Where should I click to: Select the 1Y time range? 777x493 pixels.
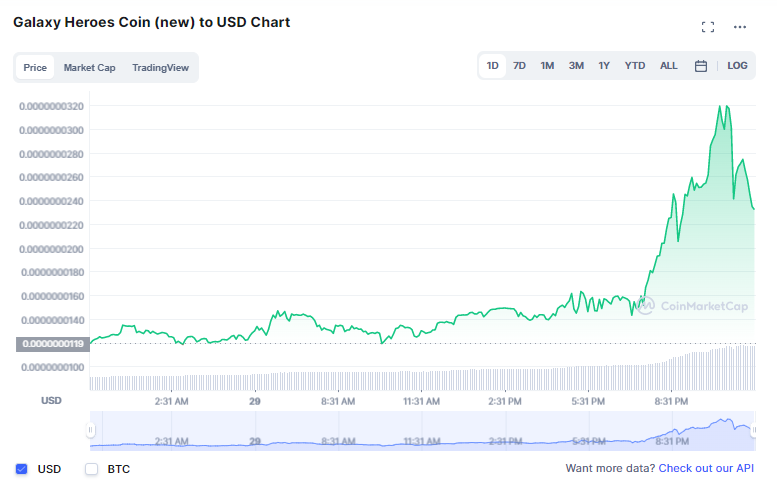[x=604, y=65]
